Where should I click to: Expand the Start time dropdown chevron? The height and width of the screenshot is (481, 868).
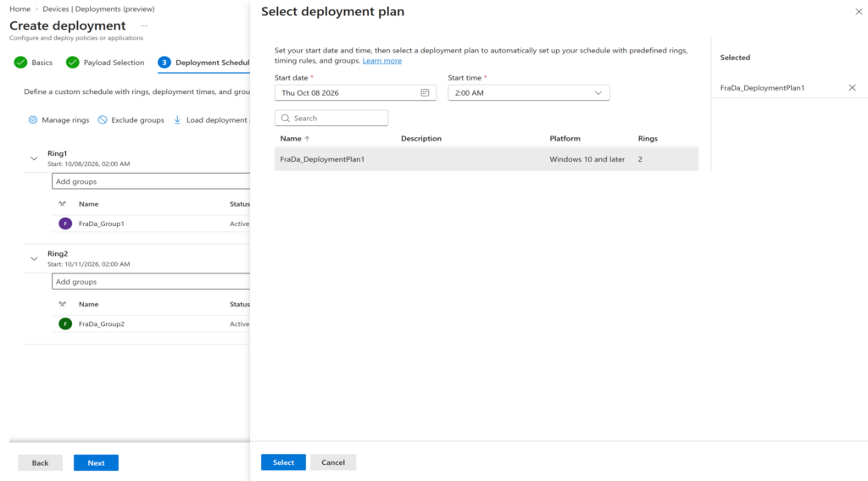598,93
